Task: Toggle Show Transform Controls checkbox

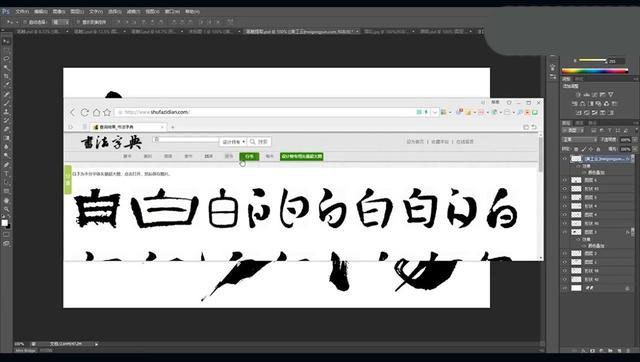Action: coord(78,22)
